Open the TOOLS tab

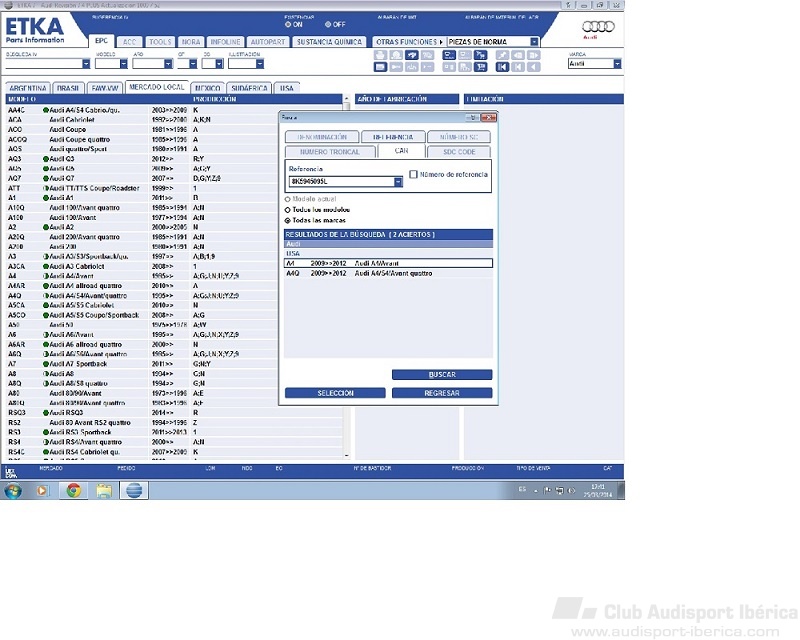(160, 42)
